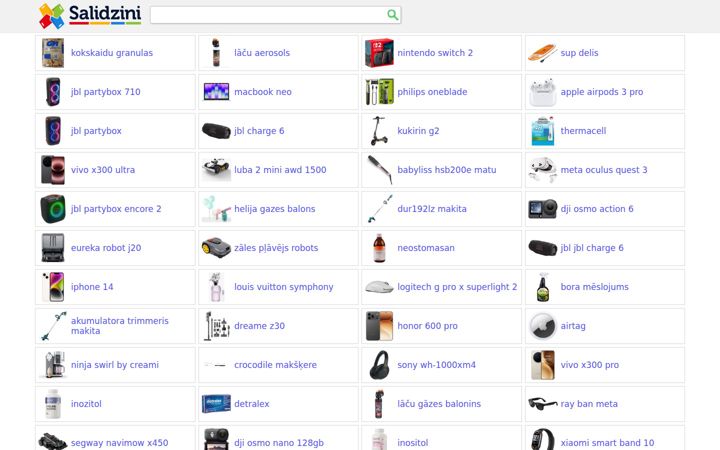Viewport: 720px width, 450px height.
Task: Click the neostomasan bottle image
Action: [379, 248]
